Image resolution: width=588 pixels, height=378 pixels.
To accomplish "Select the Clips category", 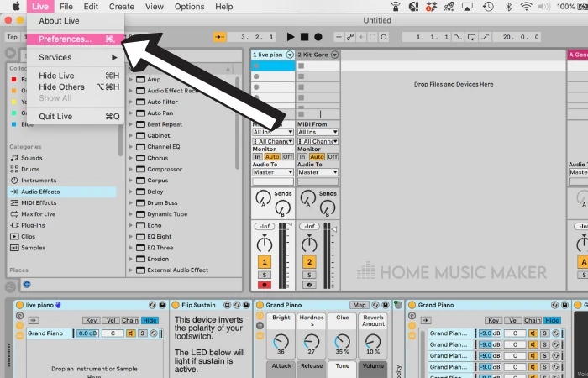I will coord(28,237).
